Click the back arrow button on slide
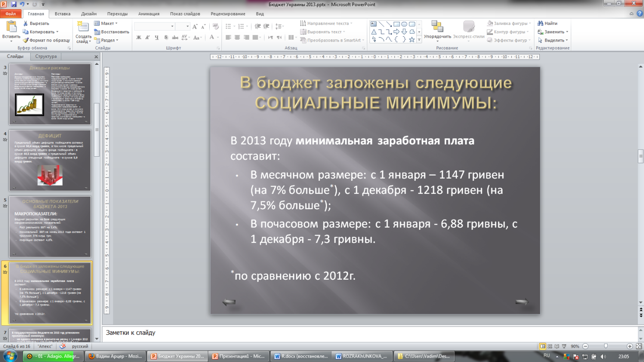The height and width of the screenshot is (362, 644). pos(229,302)
